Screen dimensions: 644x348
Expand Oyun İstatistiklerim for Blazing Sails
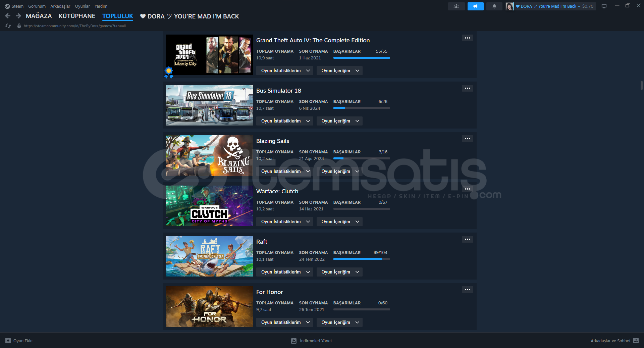(x=285, y=171)
